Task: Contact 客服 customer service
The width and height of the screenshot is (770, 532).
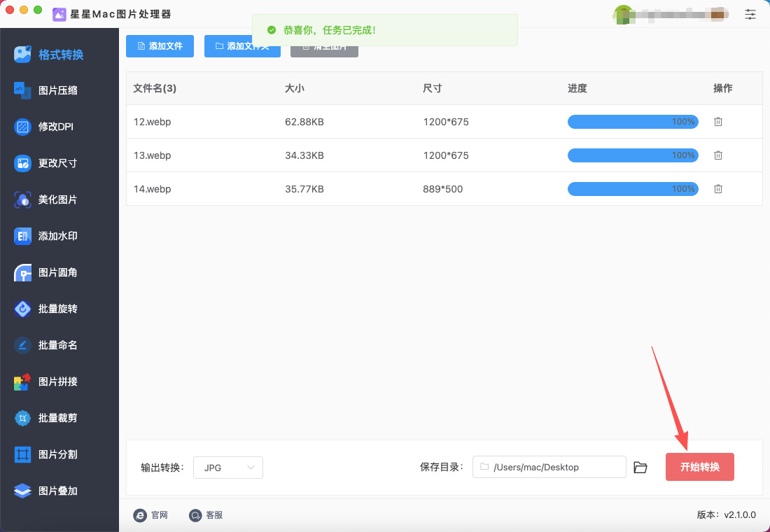Action: [206, 515]
